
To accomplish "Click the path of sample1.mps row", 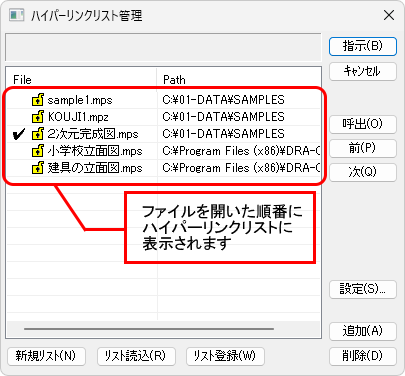I will [x=224, y=100].
